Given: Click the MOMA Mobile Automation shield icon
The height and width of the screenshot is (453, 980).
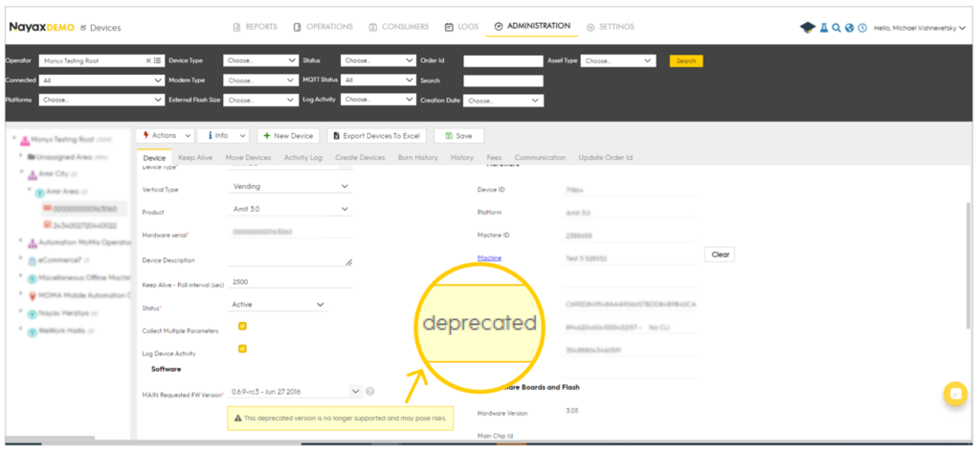Looking at the screenshot, I should (33, 295).
